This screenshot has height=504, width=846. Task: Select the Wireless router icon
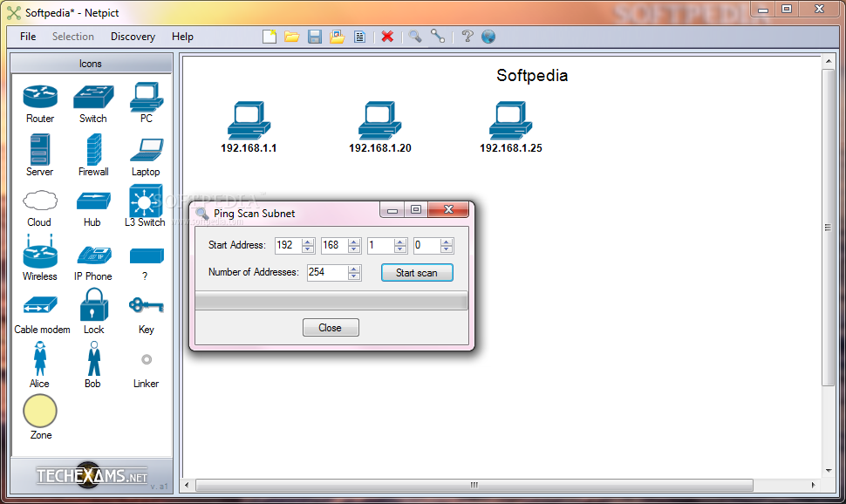[x=40, y=251]
